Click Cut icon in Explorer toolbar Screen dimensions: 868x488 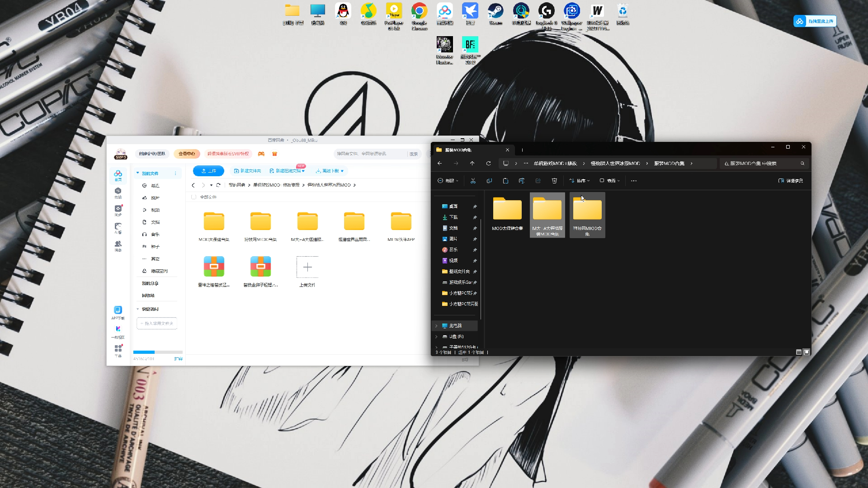pyautogui.click(x=473, y=181)
